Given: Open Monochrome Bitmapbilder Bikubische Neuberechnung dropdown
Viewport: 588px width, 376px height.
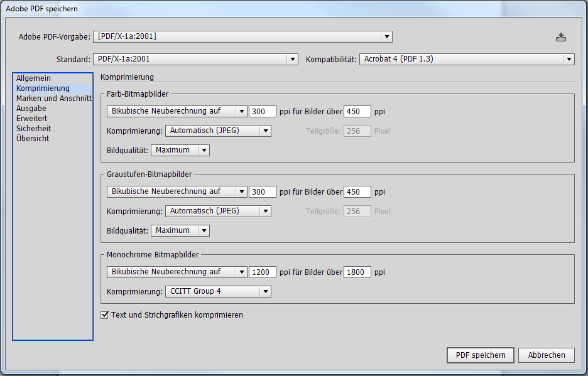Looking at the screenshot, I should pyautogui.click(x=177, y=272).
